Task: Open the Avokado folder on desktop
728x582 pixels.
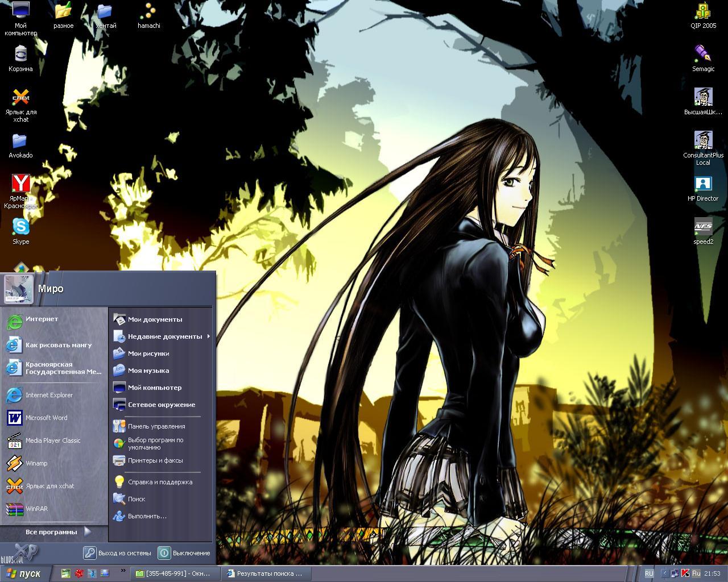Action: pos(21,145)
